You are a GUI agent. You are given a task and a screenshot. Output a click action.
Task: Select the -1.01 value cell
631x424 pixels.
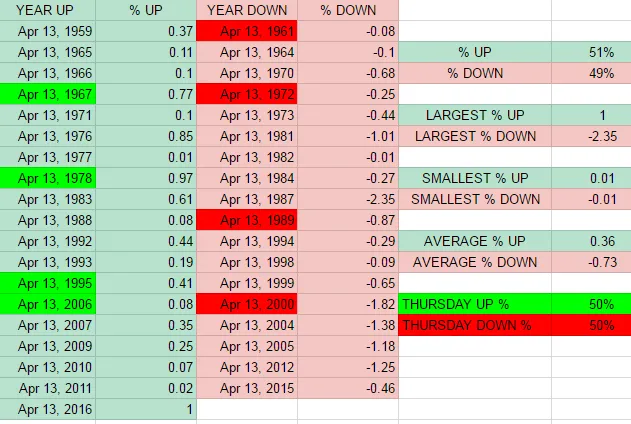[x=348, y=136]
